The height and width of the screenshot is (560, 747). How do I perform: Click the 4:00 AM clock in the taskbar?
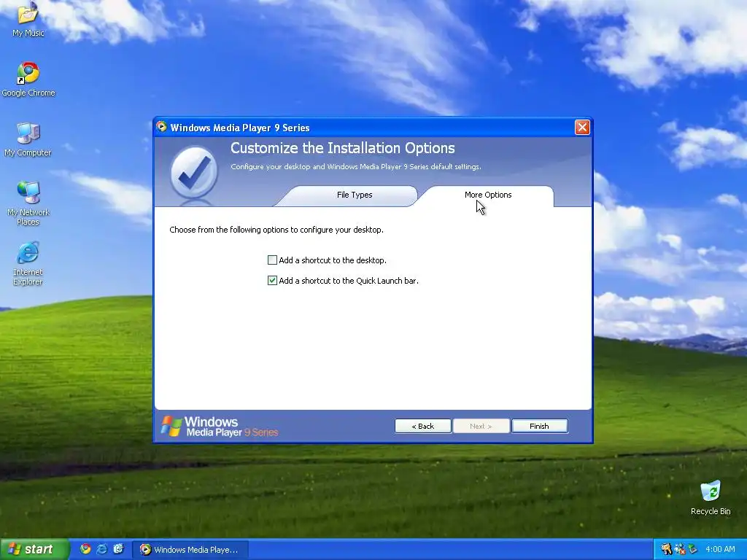(720, 549)
